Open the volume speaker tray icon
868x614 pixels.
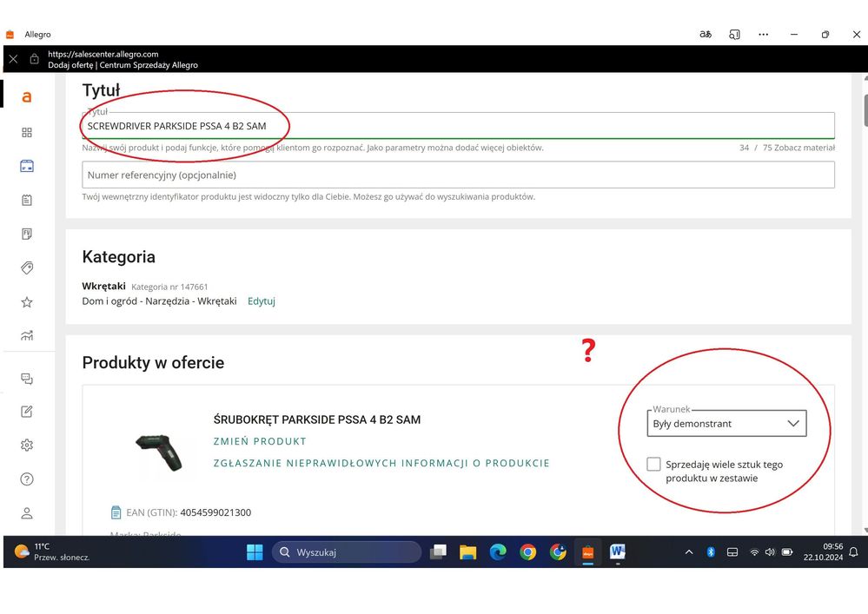(770, 552)
